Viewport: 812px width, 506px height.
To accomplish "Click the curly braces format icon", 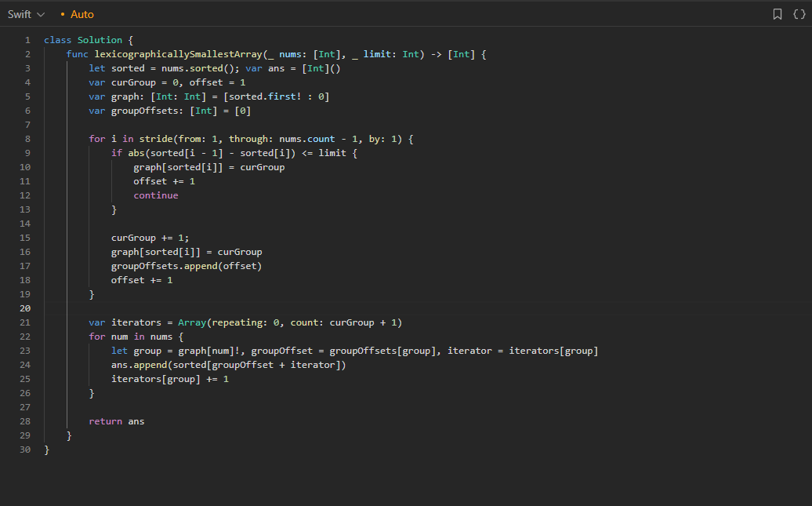I will point(799,15).
